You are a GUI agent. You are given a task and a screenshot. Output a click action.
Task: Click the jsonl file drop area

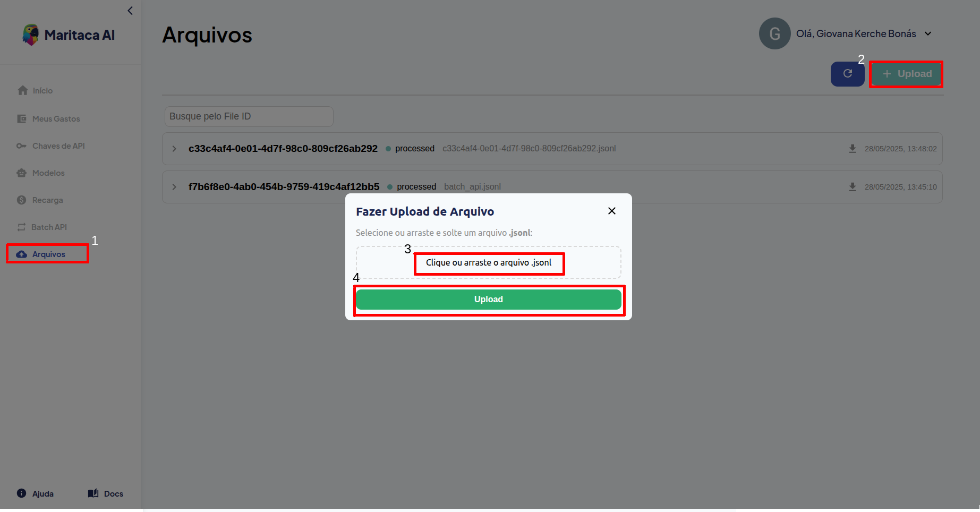(489, 262)
